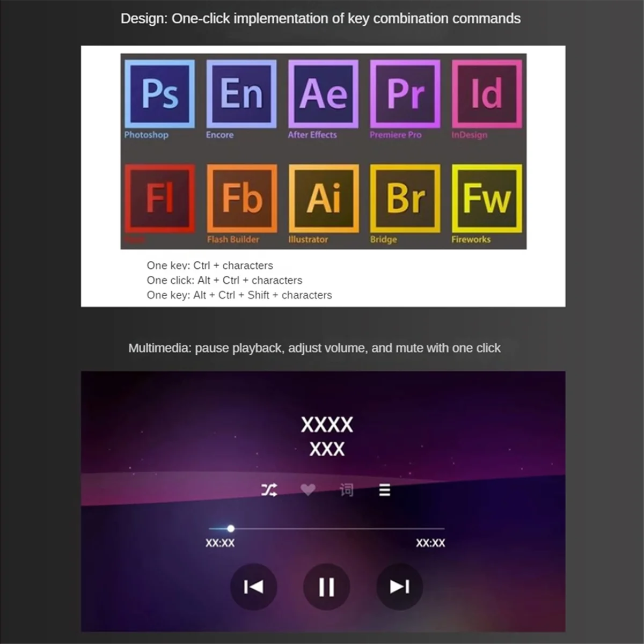Open the playlist menu icon
The width and height of the screenshot is (644, 644).
click(385, 490)
